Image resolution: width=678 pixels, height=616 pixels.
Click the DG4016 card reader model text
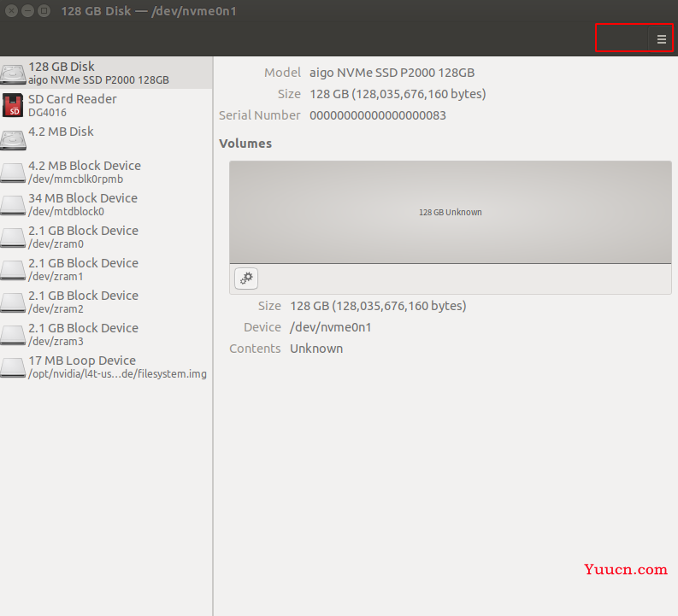click(47, 113)
